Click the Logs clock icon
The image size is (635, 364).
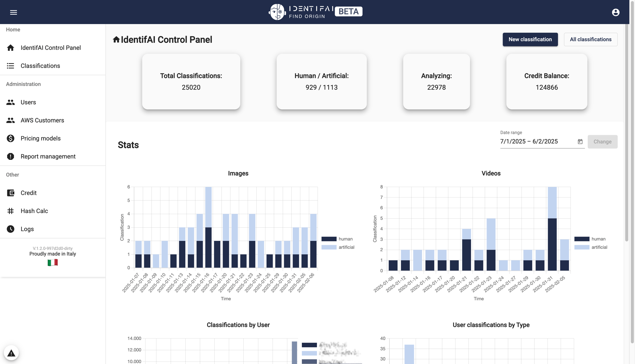point(11,229)
